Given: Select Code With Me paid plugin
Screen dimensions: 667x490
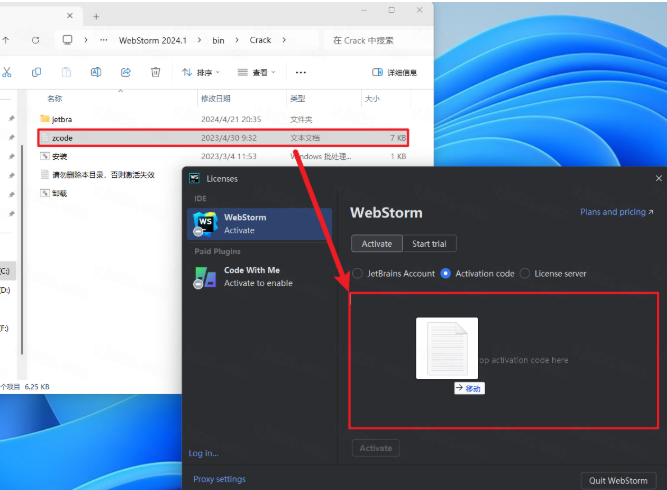Looking at the screenshot, I should tap(259, 276).
